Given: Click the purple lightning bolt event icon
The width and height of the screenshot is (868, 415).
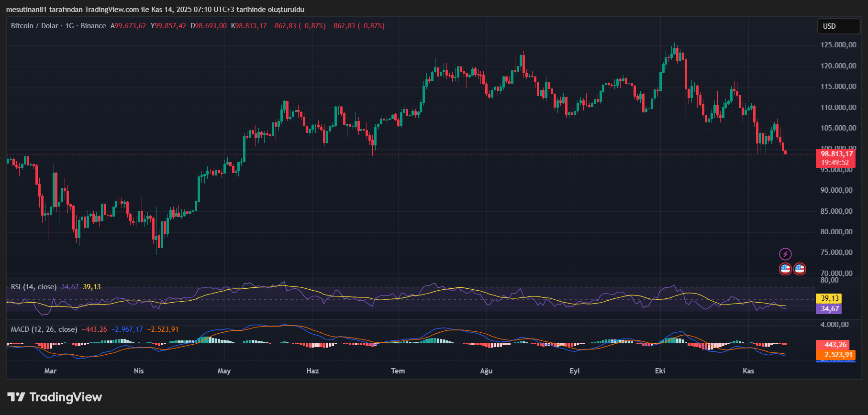Looking at the screenshot, I should point(785,254).
